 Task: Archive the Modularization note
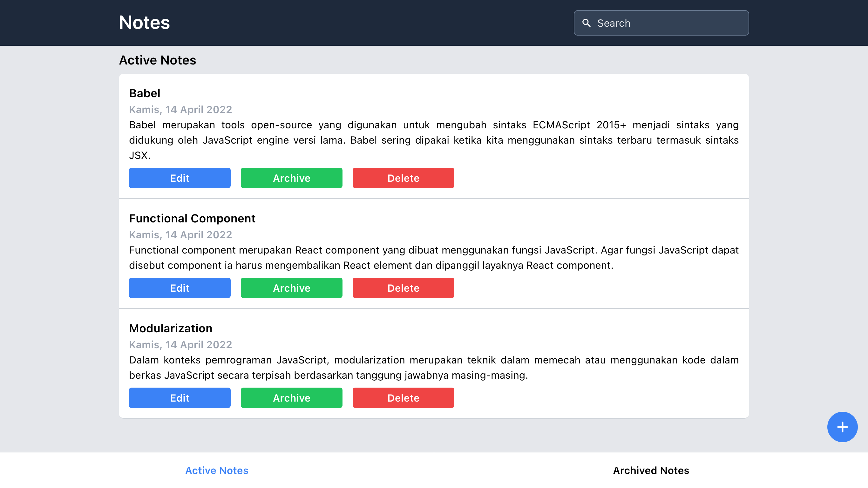coord(291,398)
